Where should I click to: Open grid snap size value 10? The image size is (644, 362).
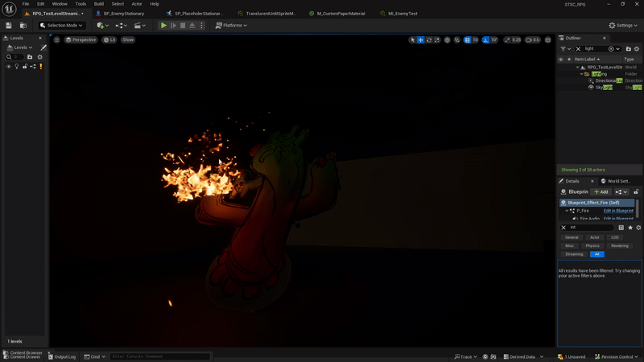(475, 39)
